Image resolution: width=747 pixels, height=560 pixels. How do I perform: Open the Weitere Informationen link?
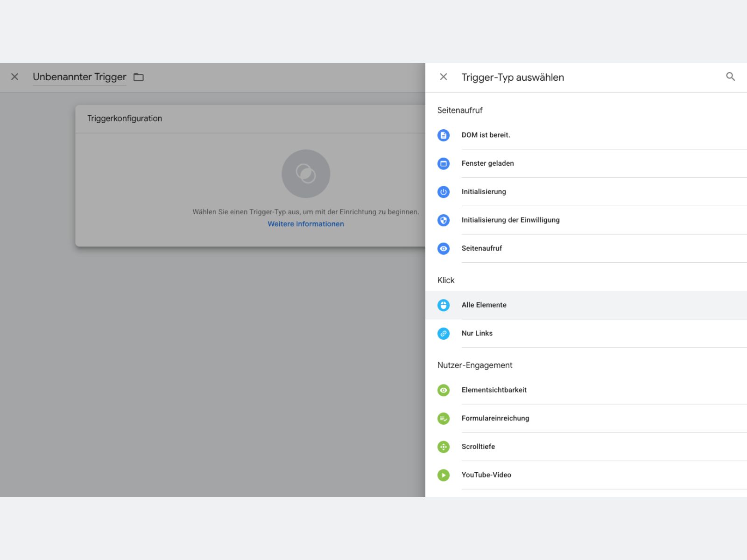306,224
